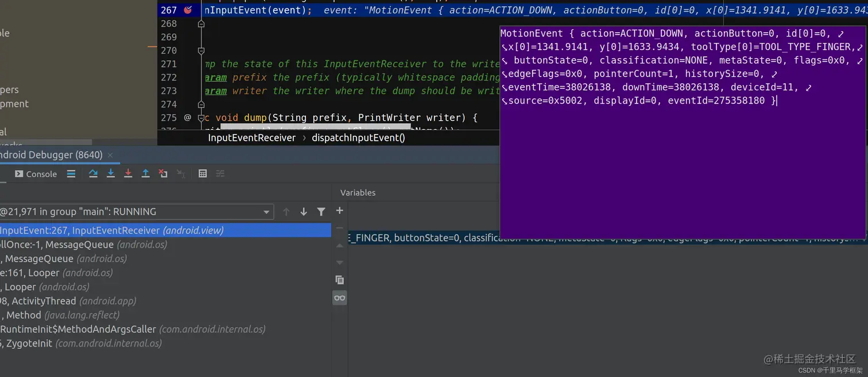
Task: Collapse the fold marker at line 274
Action: pyautogui.click(x=201, y=105)
